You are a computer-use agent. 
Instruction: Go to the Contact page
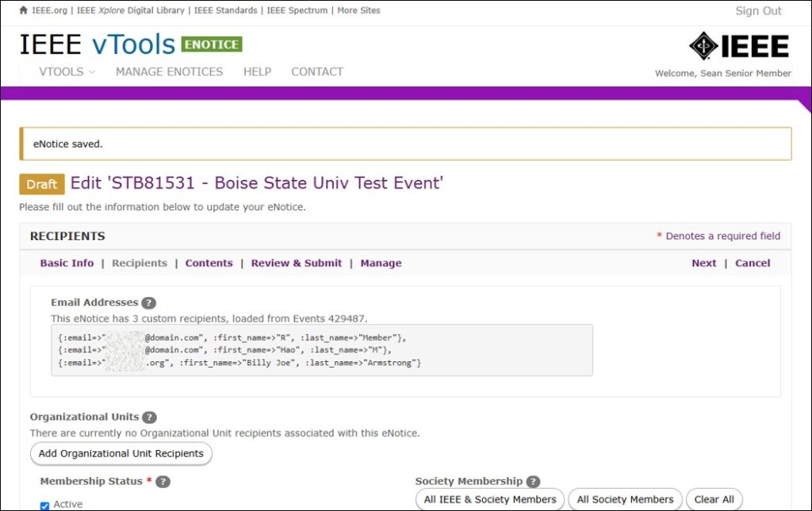(317, 72)
